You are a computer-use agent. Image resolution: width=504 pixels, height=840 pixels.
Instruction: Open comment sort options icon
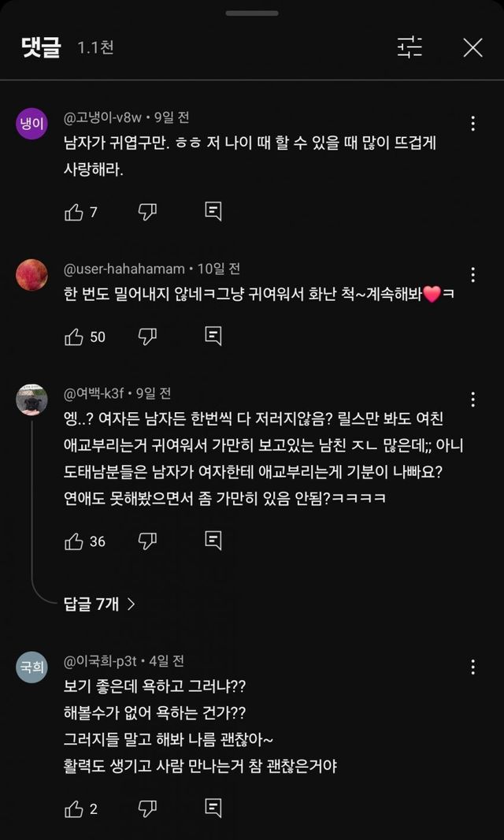pos(409,47)
